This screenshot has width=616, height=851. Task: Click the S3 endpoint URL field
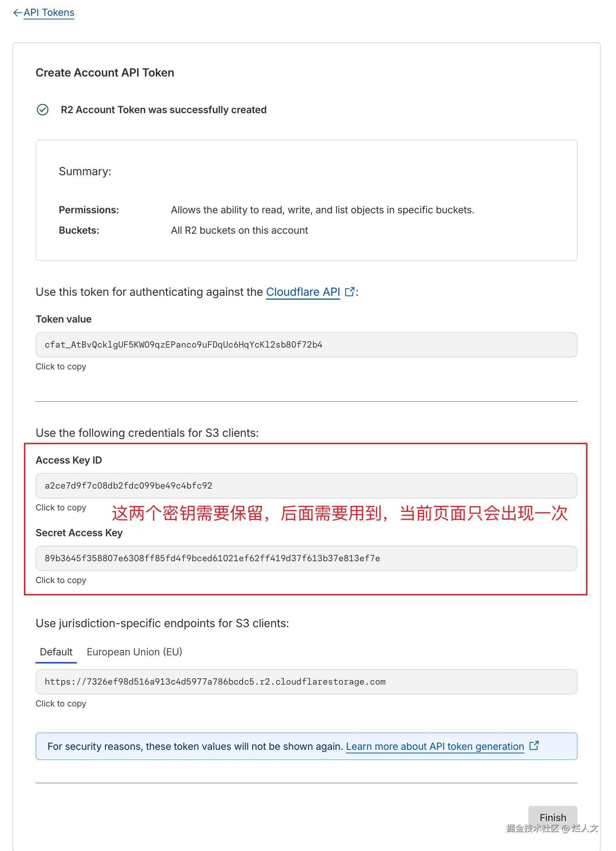click(306, 682)
